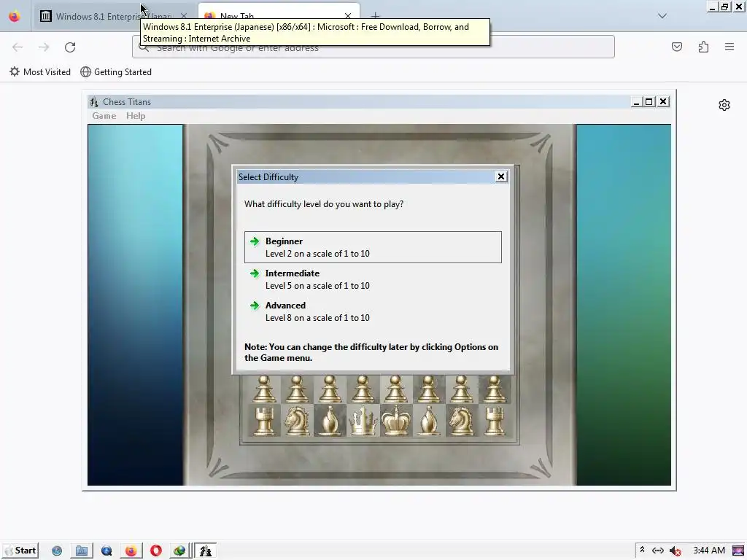Minimize the Chess Titans window

tap(636, 102)
